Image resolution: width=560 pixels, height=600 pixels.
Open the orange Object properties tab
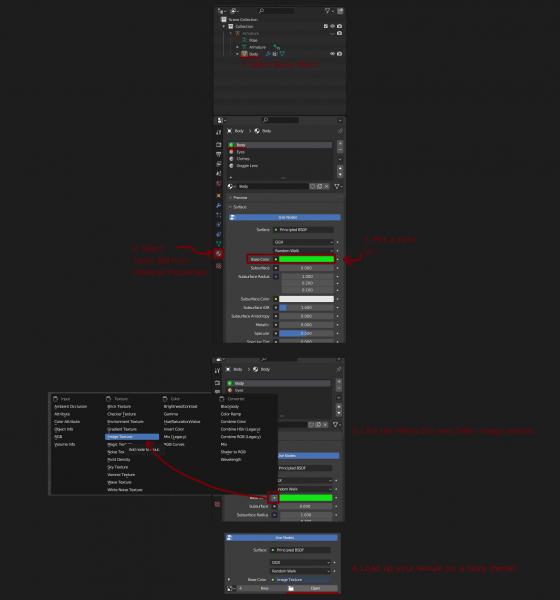[x=219, y=196]
